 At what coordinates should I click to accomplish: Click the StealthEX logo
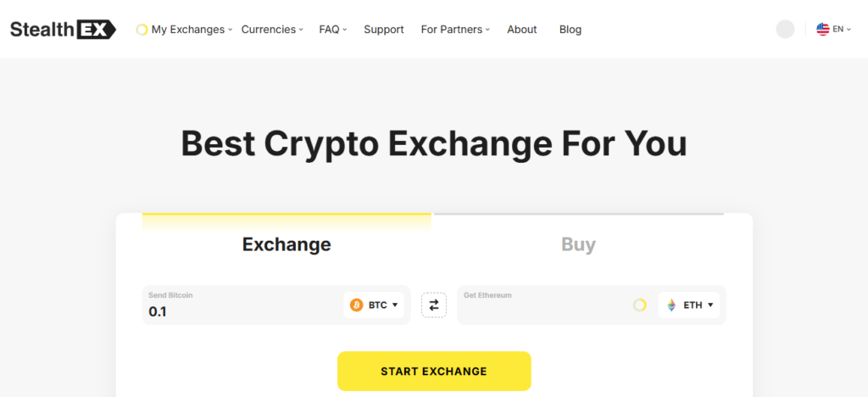(63, 29)
